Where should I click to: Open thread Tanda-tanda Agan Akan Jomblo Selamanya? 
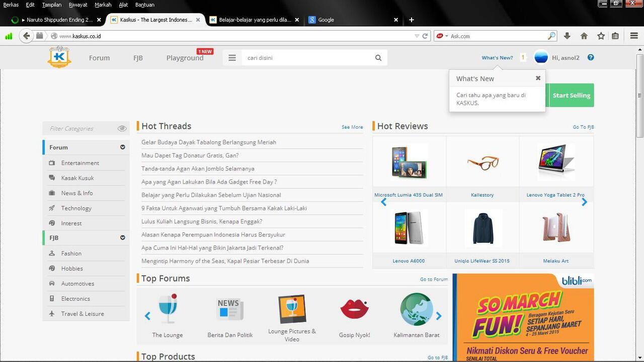coord(198,168)
